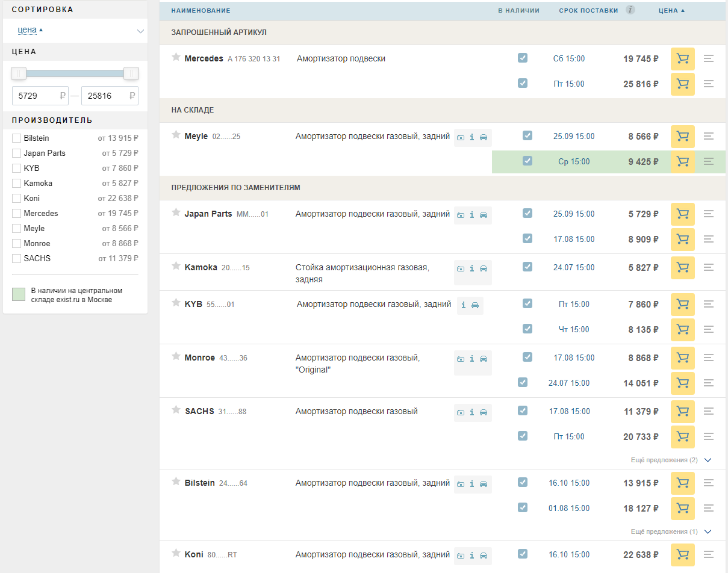Open the photo icon in the Meyle row

coord(461,137)
